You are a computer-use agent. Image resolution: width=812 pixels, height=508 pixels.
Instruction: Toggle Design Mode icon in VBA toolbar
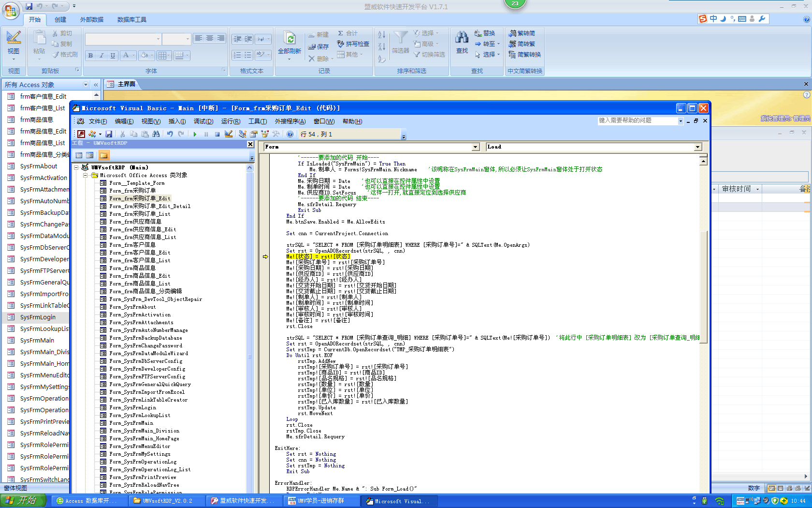[229, 134]
